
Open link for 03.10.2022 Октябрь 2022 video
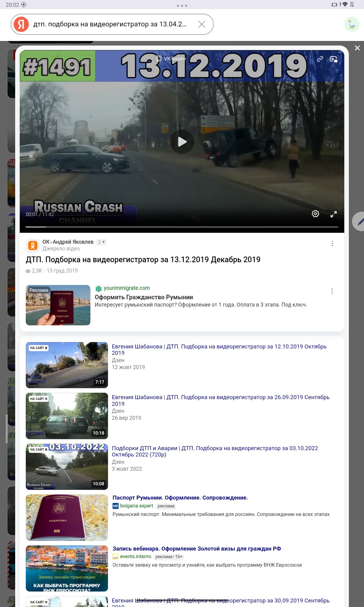point(215,451)
